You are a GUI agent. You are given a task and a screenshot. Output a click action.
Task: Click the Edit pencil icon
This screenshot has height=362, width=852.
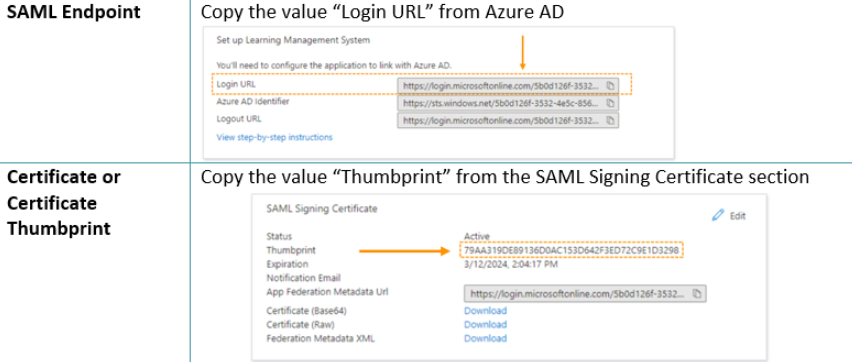[718, 215]
